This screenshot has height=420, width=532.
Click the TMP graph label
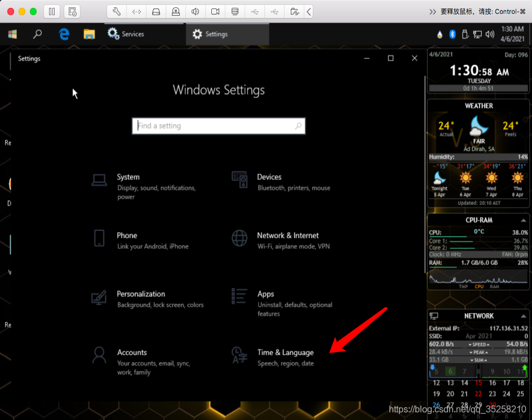[x=463, y=287]
